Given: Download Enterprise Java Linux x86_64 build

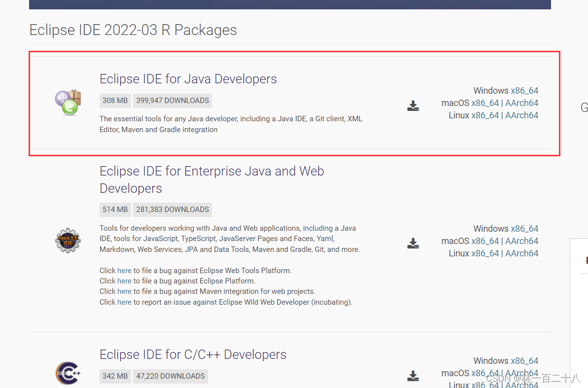Looking at the screenshot, I should click(x=485, y=254).
